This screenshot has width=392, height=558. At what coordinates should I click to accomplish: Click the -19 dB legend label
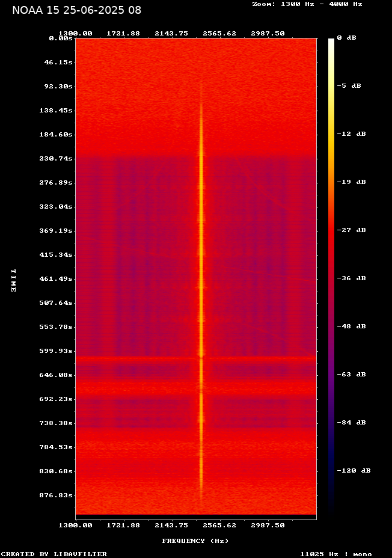pos(352,182)
